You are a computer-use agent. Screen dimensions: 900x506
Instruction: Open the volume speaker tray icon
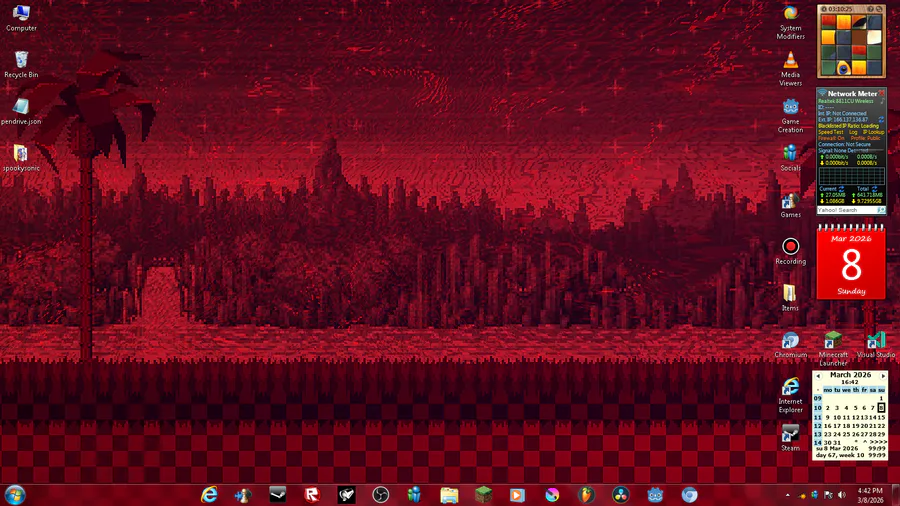pos(841,495)
